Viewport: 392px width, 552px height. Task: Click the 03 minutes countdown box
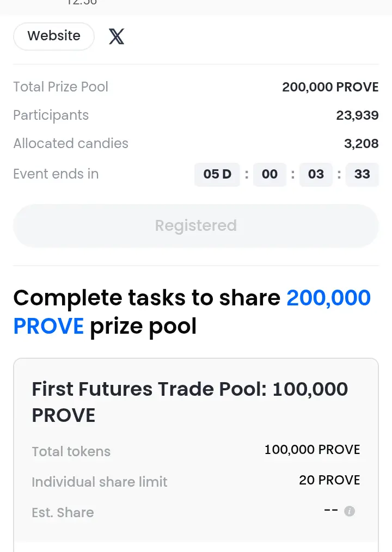point(316,174)
